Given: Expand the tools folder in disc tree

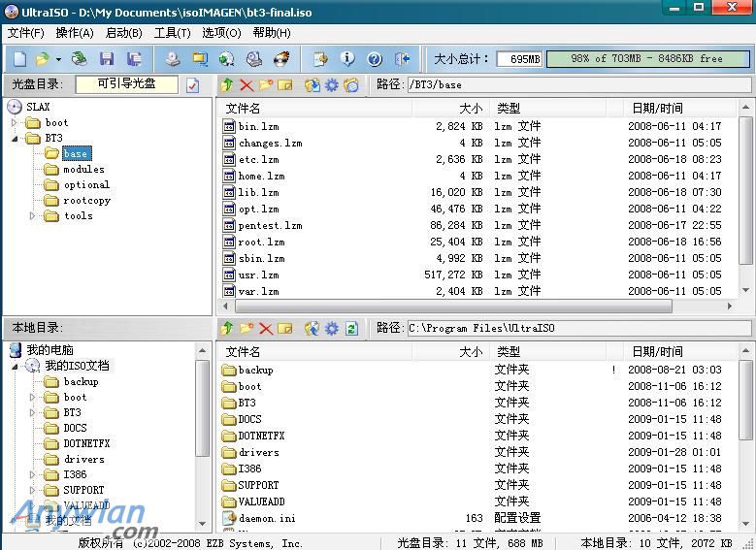Looking at the screenshot, I should click(x=32, y=216).
